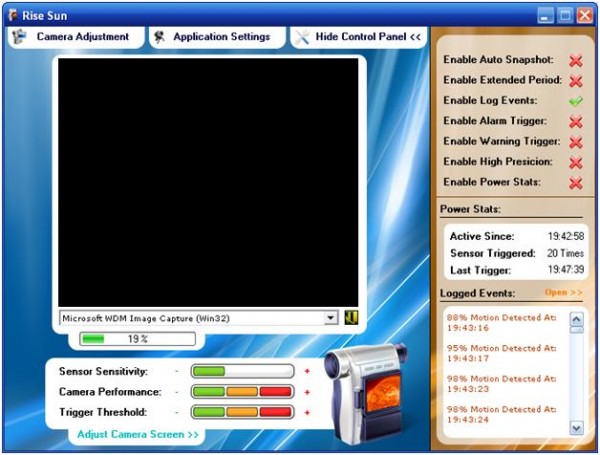This screenshot has height=455, width=600.
Task: Open the Camera Adjustment tab
Action: coord(76,37)
